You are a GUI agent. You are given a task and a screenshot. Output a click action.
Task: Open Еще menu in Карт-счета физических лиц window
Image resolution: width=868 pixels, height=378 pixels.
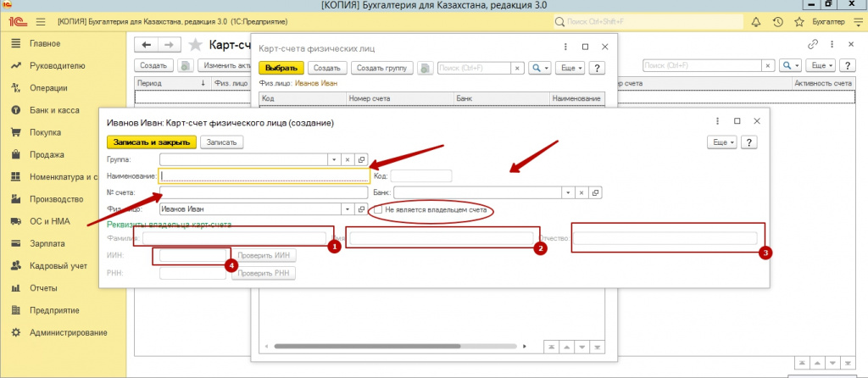click(x=570, y=68)
